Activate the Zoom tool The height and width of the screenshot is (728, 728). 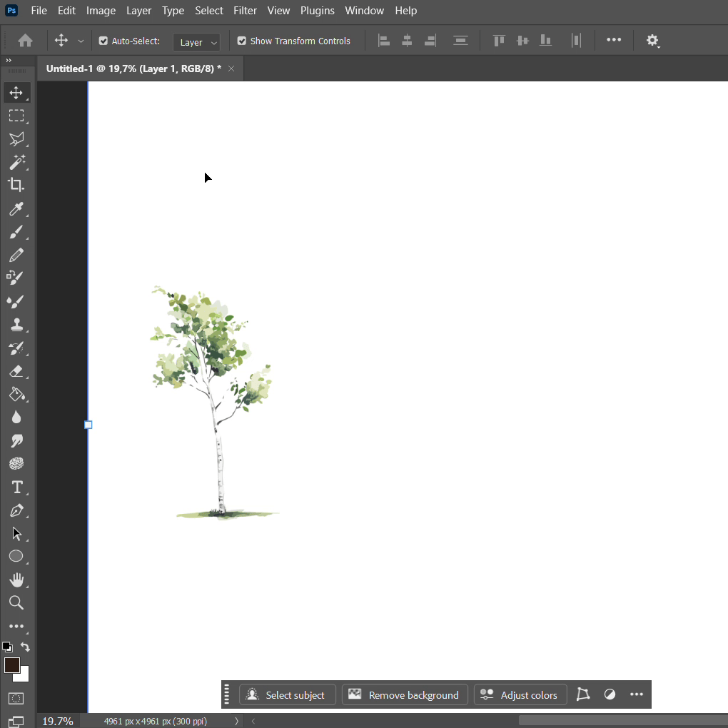click(x=16, y=603)
